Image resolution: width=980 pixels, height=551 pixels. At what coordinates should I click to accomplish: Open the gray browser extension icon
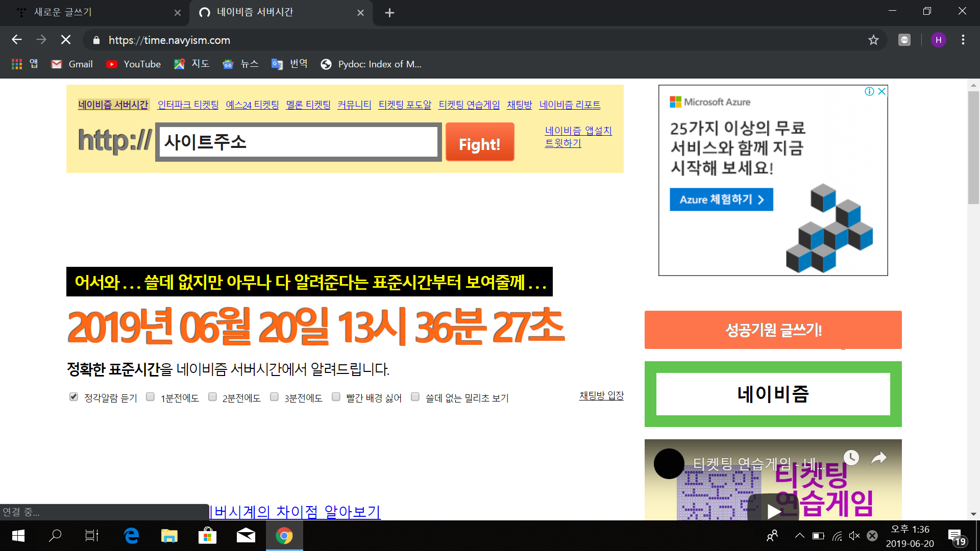click(904, 40)
